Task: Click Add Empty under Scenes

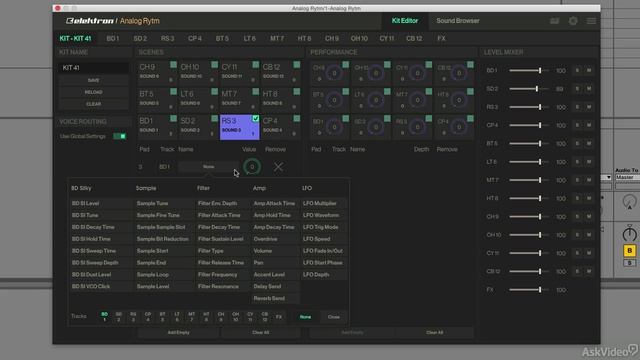Action: coord(178,332)
